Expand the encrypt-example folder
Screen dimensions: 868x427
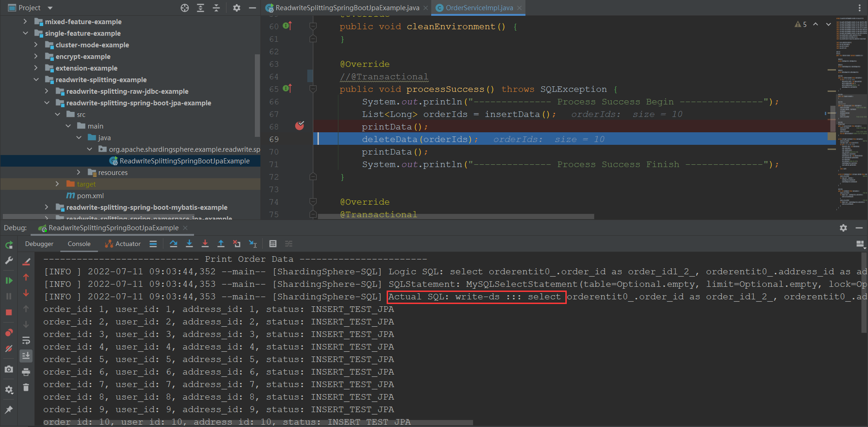(36, 56)
